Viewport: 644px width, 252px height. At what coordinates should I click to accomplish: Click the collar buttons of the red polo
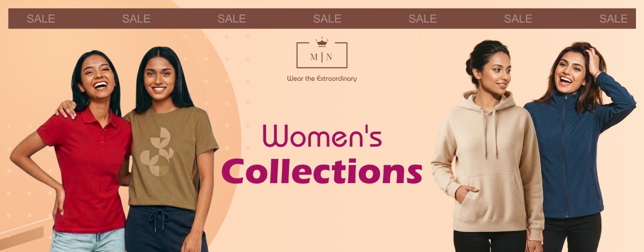click(x=103, y=132)
